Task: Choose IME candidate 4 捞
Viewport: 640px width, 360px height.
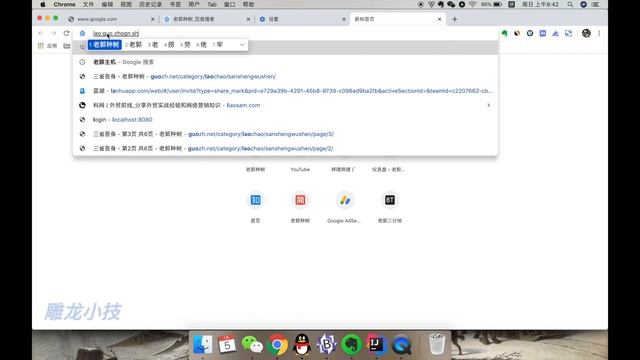Action: click(x=169, y=44)
